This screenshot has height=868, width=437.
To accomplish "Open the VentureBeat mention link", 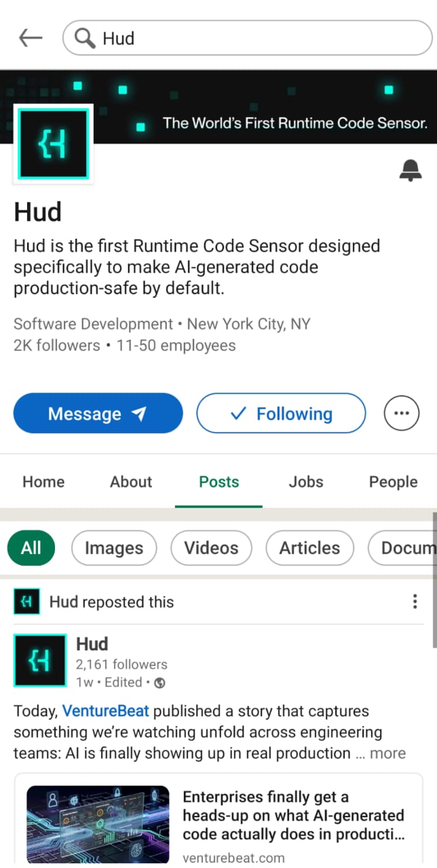I will click(106, 711).
